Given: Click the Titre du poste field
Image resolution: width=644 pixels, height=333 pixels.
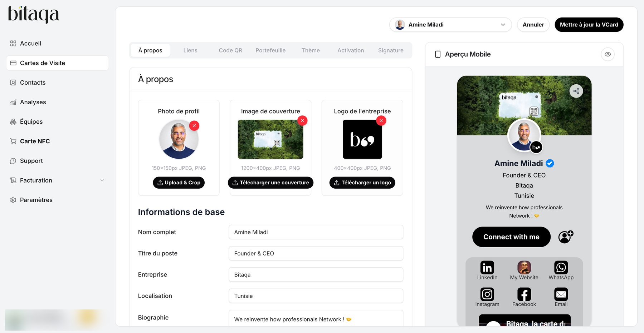Looking at the screenshot, I should click(316, 253).
